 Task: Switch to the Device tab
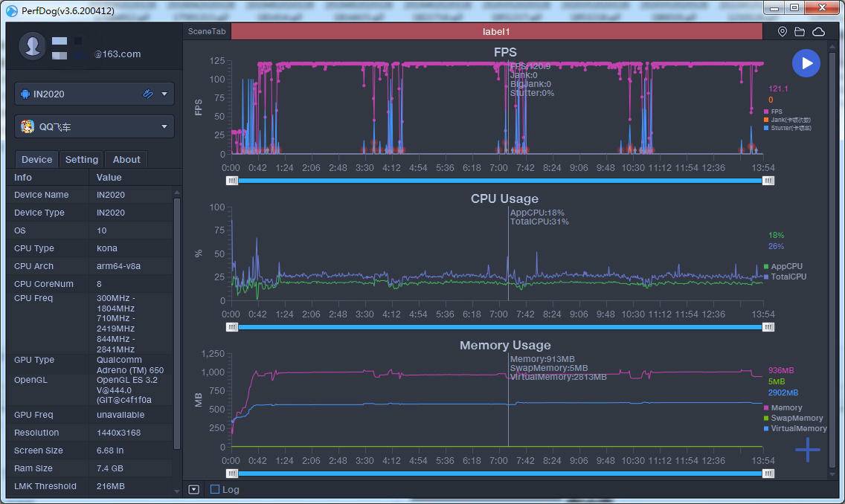[36, 159]
